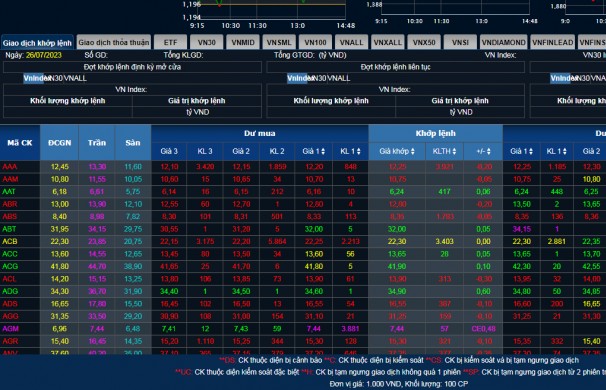Click ACB matched volume 3.403

pyautogui.click(x=444, y=241)
